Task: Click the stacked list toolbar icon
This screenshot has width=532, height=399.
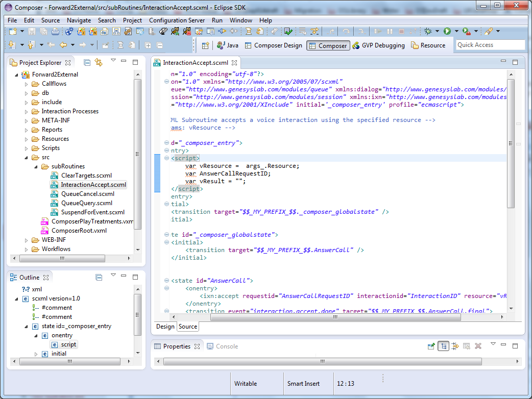Action: click(x=302, y=32)
